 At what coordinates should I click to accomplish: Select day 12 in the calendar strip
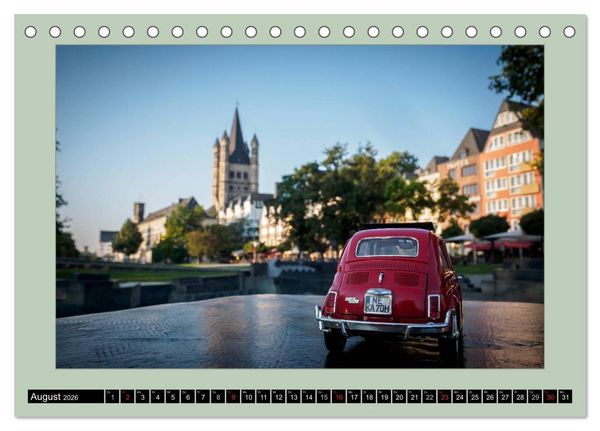(279, 397)
